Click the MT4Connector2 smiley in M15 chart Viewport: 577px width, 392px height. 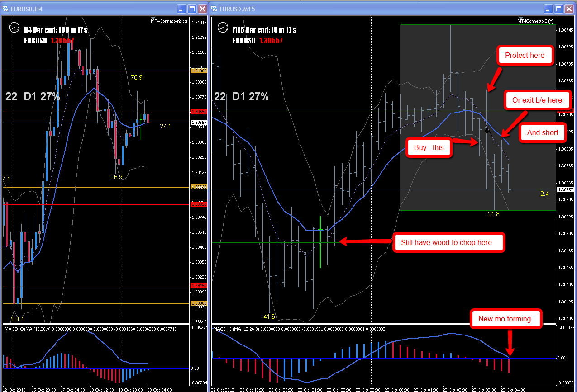pos(551,21)
